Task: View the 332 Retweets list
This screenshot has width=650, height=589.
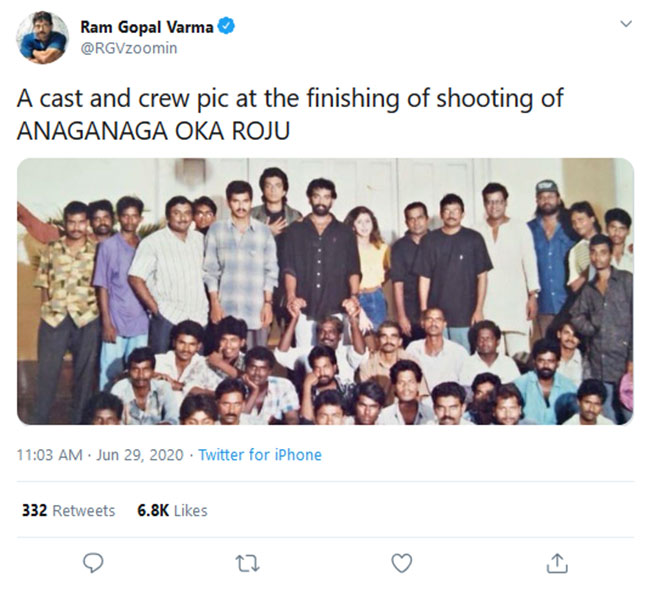Action: pos(68,510)
